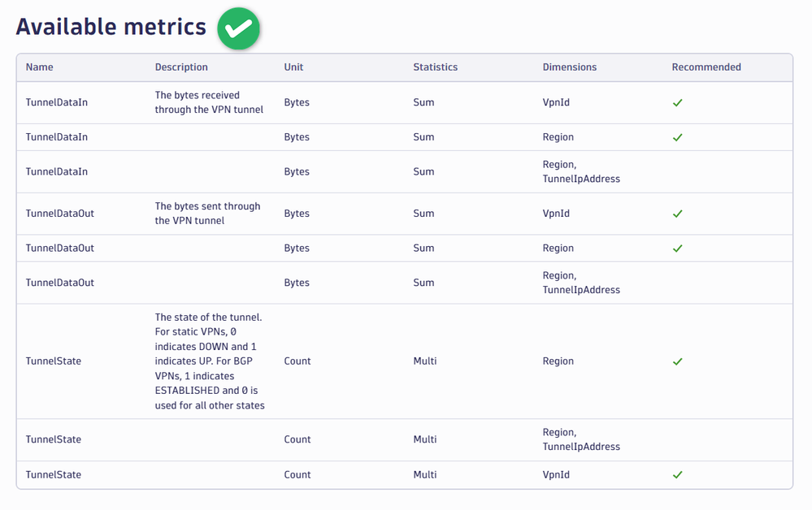The height and width of the screenshot is (510, 812).
Task: Click the Dimensions column header
Action: (x=569, y=67)
